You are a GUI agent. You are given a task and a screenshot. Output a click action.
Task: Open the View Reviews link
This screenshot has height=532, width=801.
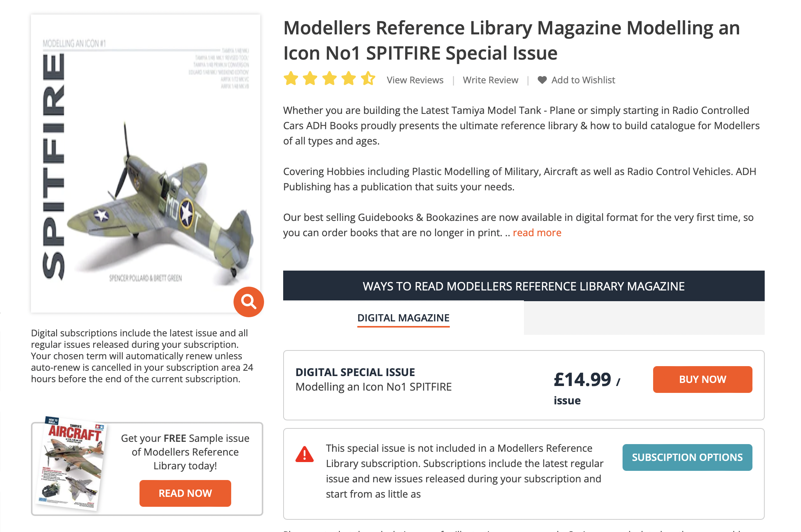[x=415, y=80]
